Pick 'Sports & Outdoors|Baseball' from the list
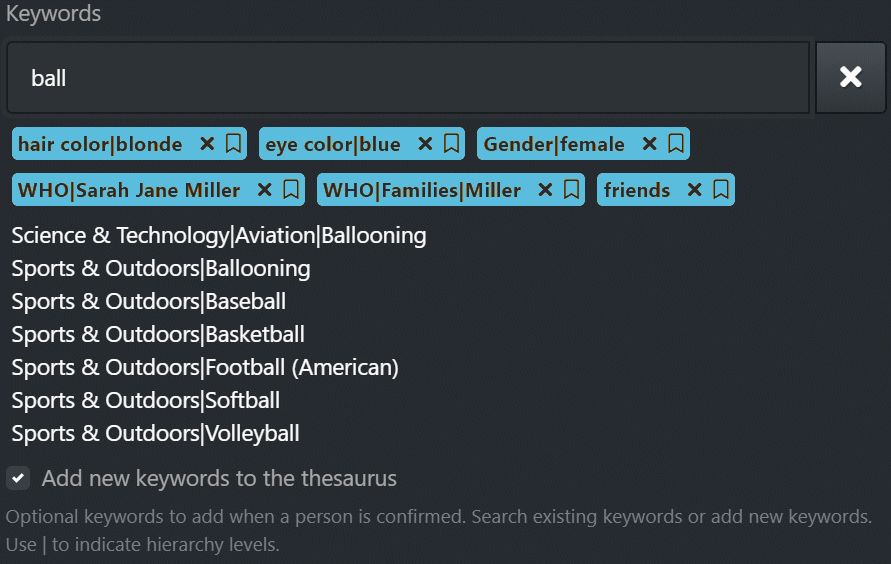The height and width of the screenshot is (564, 891). (148, 302)
